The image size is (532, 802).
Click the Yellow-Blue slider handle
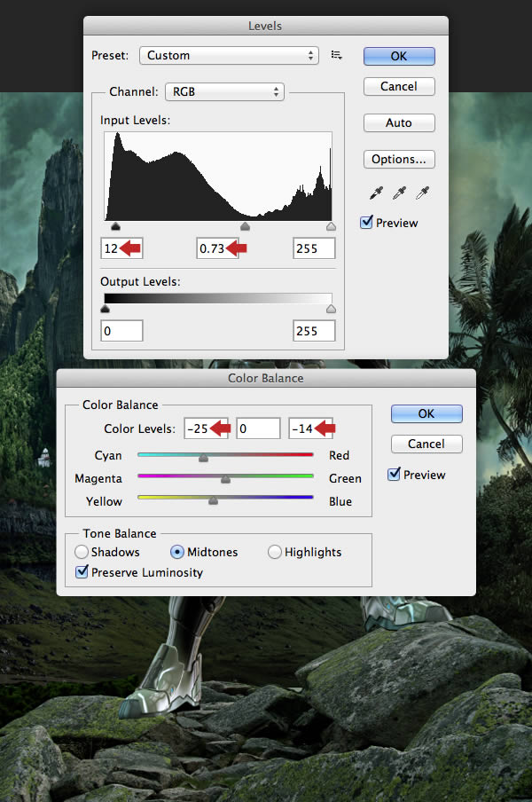point(213,500)
